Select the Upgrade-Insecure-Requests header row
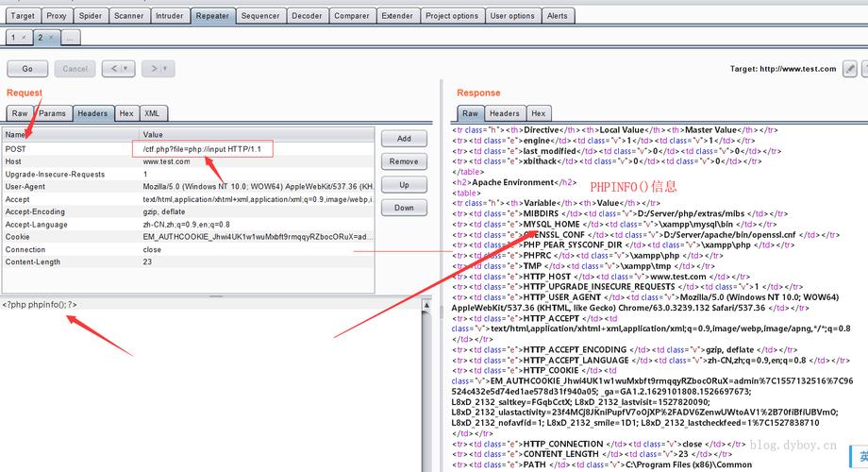The image size is (868, 472). click(x=188, y=174)
